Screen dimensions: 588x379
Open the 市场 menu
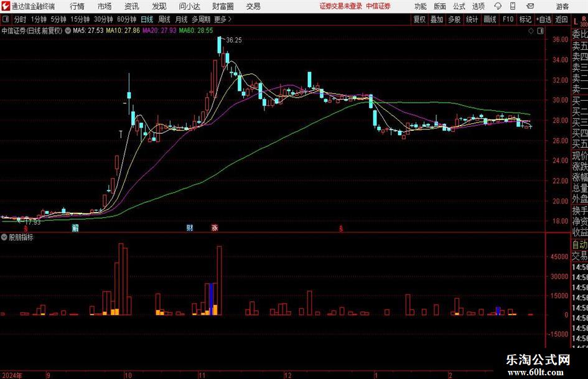pyautogui.click(x=105, y=6)
